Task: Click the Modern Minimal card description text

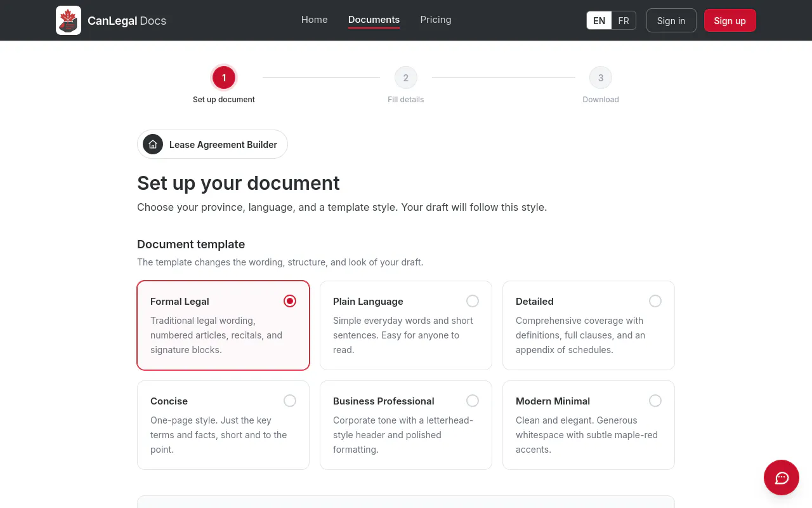Action: [x=587, y=435]
